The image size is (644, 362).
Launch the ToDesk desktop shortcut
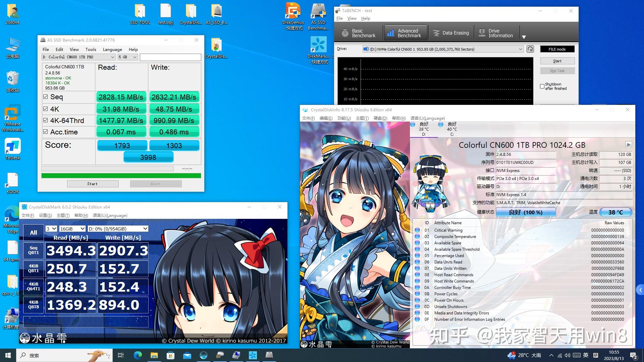pos(13,149)
